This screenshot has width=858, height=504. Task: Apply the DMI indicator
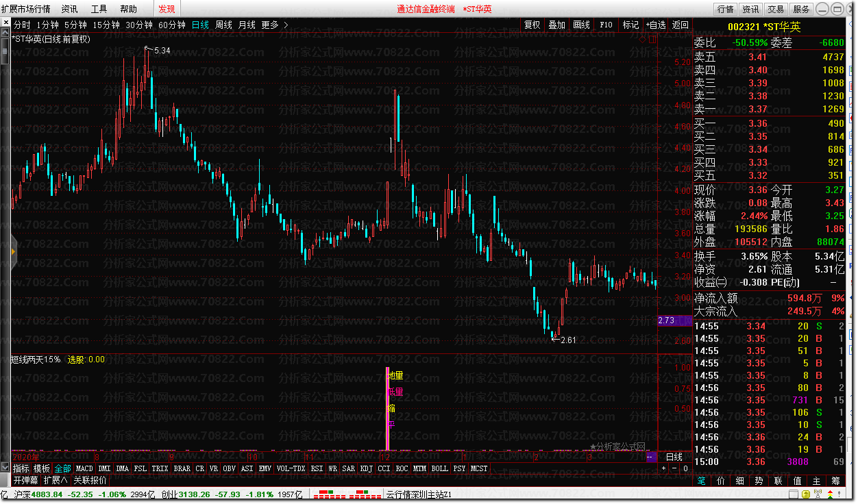click(104, 468)
